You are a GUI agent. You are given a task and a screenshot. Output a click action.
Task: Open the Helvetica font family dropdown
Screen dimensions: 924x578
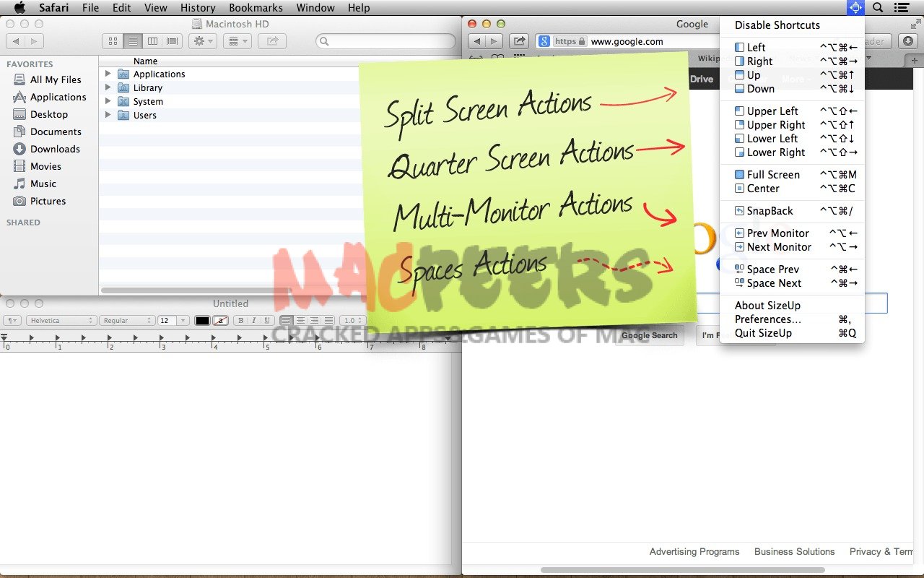click(60, 321)
